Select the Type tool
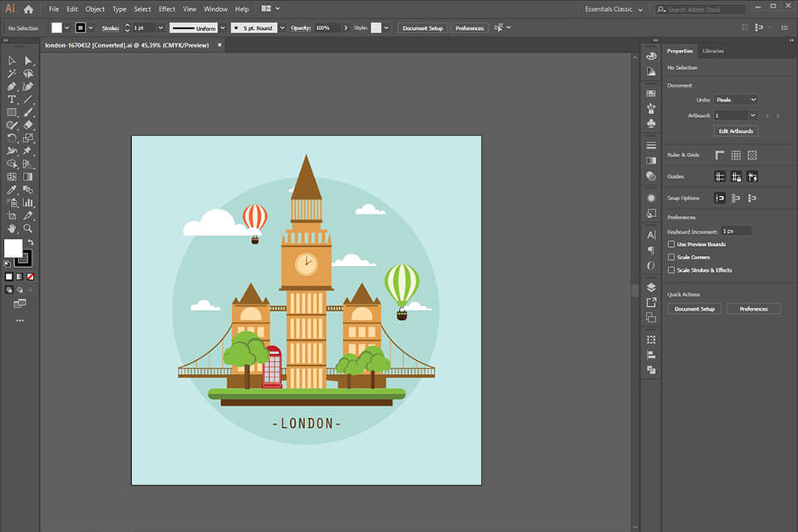Viewport: 798px width, 532px height. click(12, 100)
